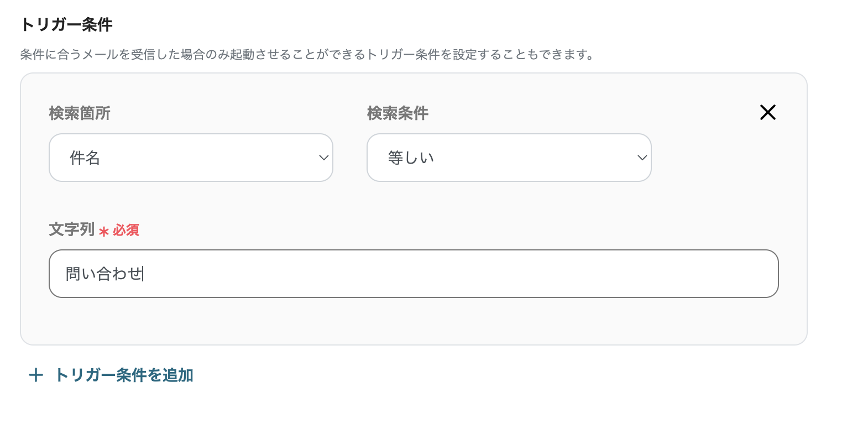This screenshot has height=429, width=868.
Task: Click the 検索条件 field label
Action: pos(398,113)
